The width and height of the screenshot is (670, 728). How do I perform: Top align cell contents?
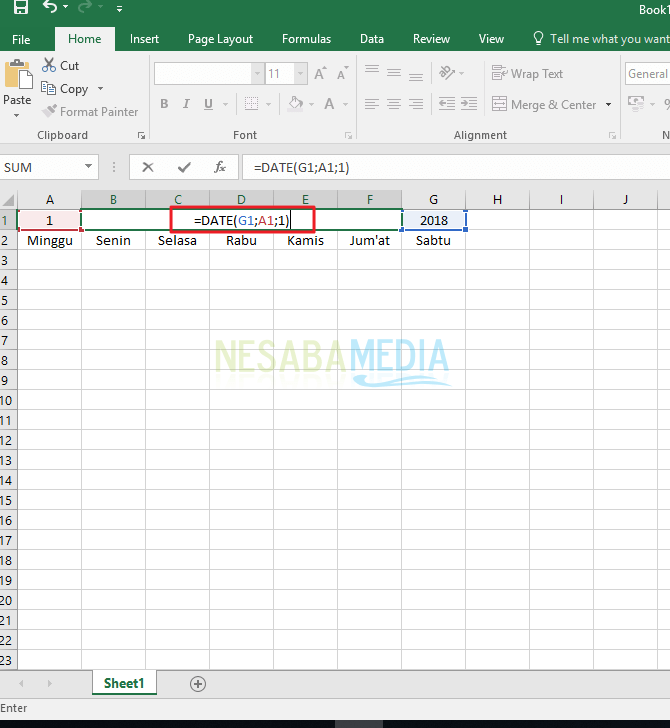(372, 71)
